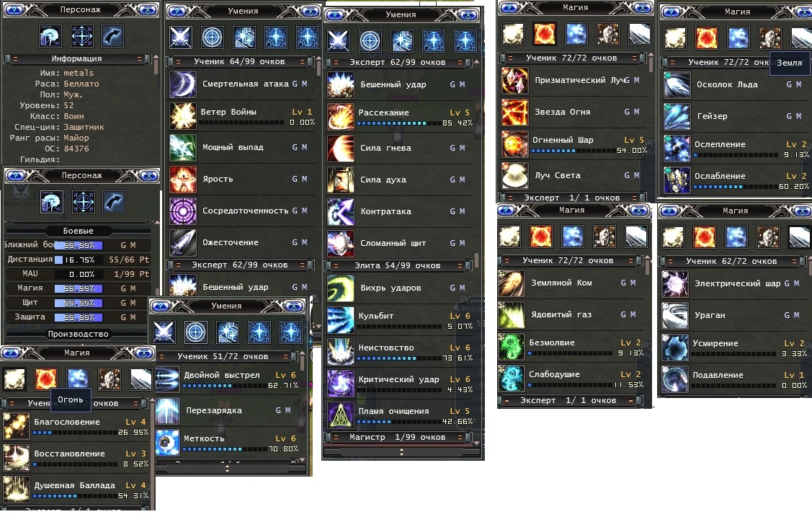Click the Боевые section label
This screenshot has height=522, width=812.
79,231
